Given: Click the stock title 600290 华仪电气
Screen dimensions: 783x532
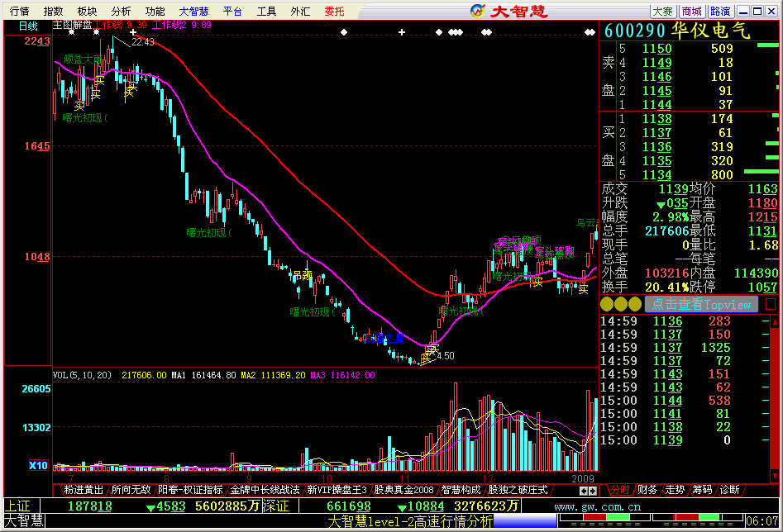Looking at the screenshot, I should pyautogui.click(x=677, y=31).
